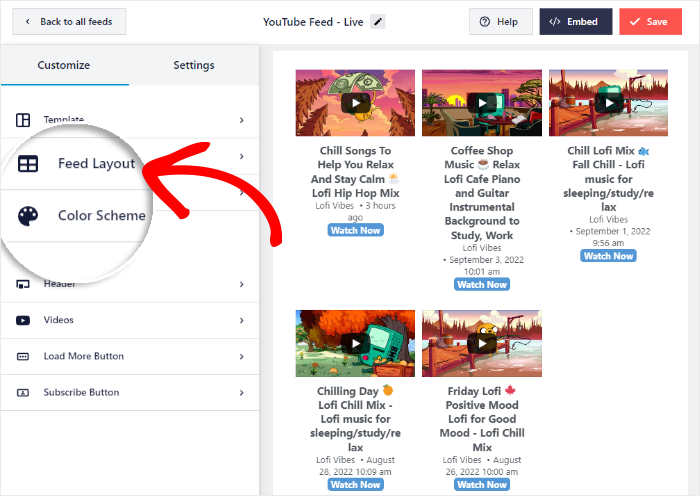700x496 pixels.
Task: Expand the Subscribe Button chevron
Action: (x=242, y=392)
